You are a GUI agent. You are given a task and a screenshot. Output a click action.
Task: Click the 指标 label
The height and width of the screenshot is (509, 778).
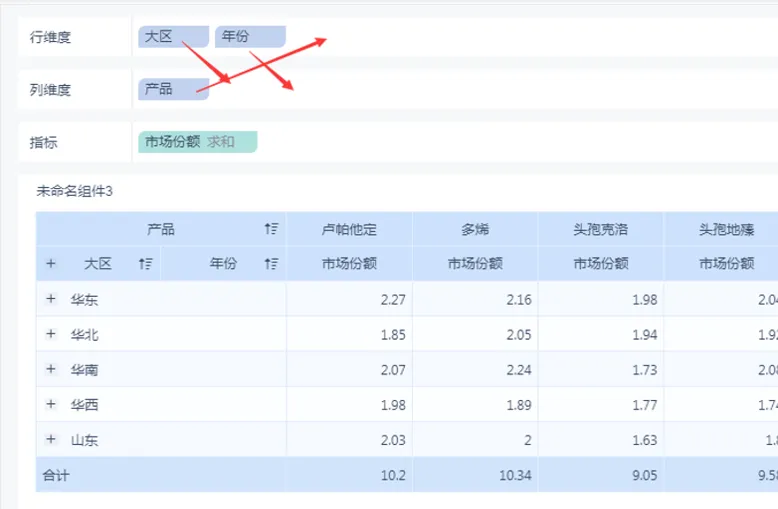44,142
